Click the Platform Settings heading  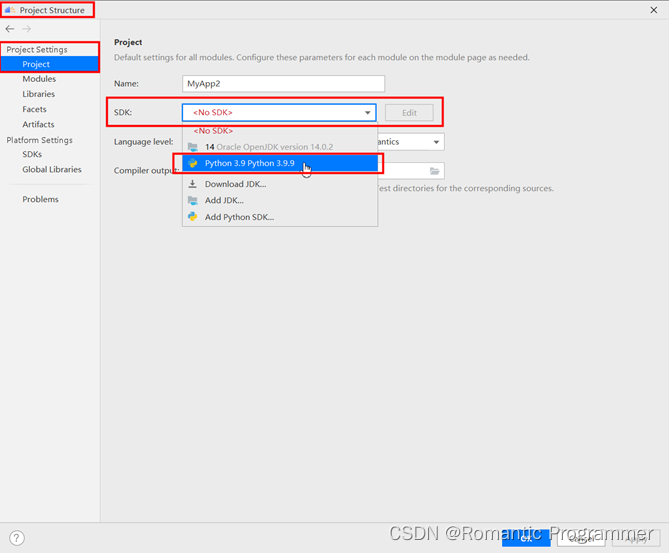(40, 140)
